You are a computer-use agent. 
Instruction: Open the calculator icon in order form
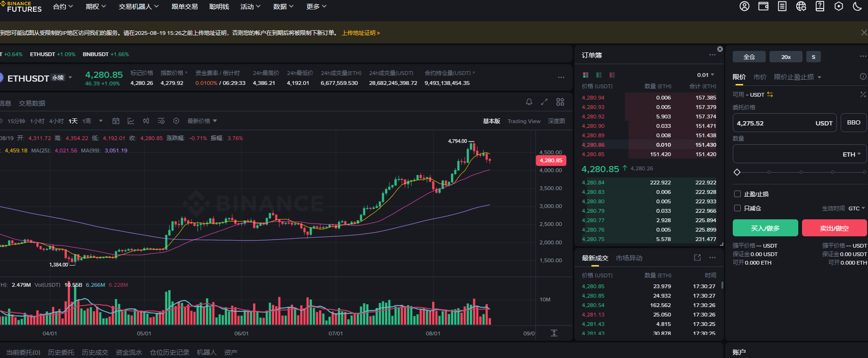coord(863,94)
